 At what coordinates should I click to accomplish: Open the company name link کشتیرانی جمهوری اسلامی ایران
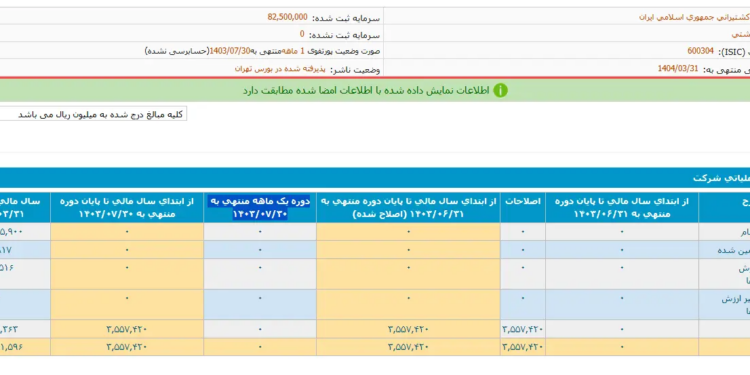[x=694, y=17]
